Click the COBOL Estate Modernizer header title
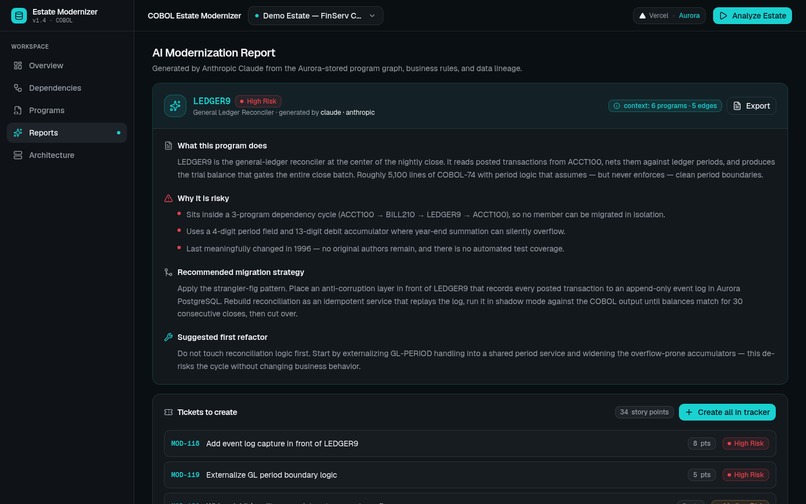Image resolution: width=806 pixels, height=504 pixels. point(194,16)
